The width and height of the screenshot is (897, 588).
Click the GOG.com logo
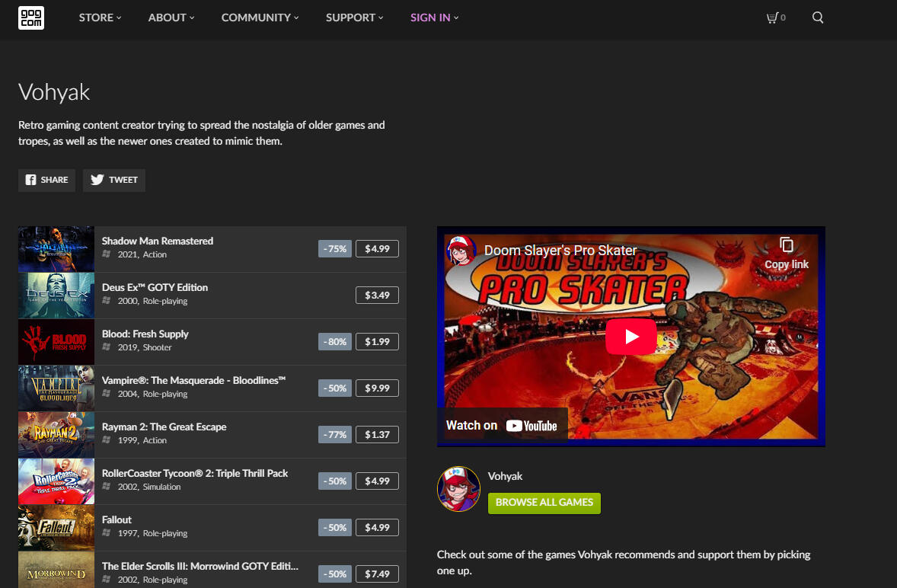click(31, 18)
